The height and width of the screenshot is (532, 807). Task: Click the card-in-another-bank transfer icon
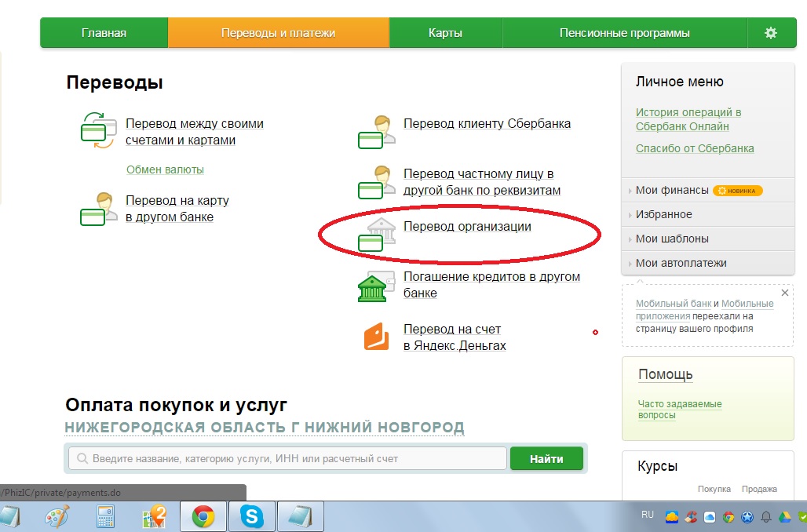pos(98,209)
